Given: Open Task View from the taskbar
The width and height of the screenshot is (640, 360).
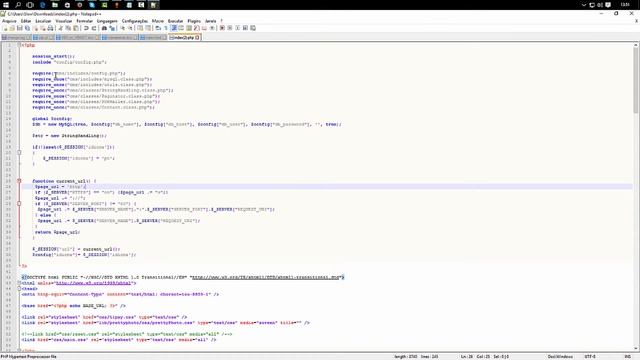Looking at the screenshot, I should pyautogui.click(x=30, y=5).
